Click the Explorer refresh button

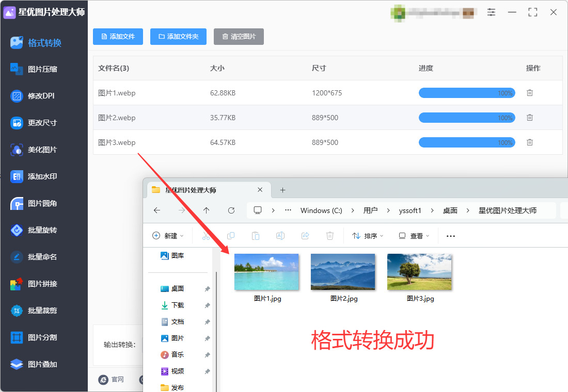[x=231, y=210]
